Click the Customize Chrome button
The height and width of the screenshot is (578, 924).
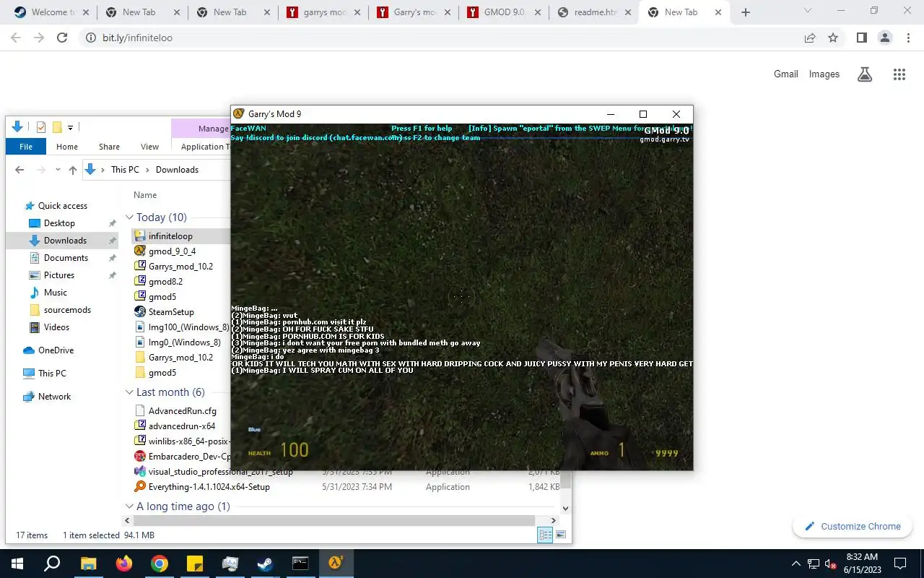click(853, 526)
